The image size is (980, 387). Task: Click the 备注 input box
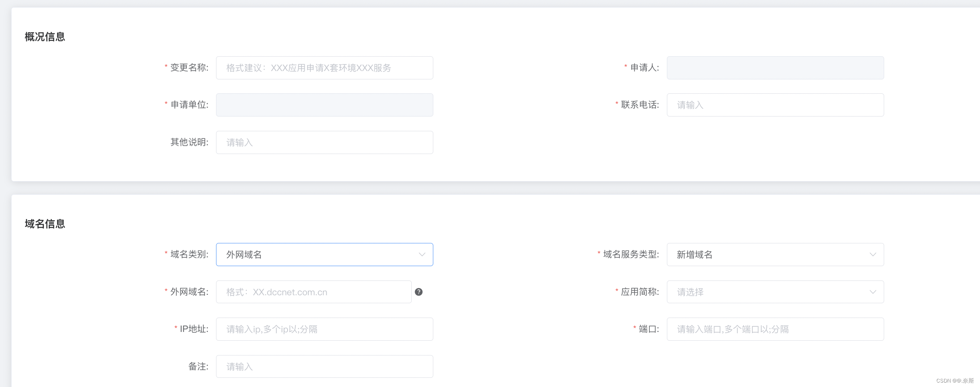point(324,366)
